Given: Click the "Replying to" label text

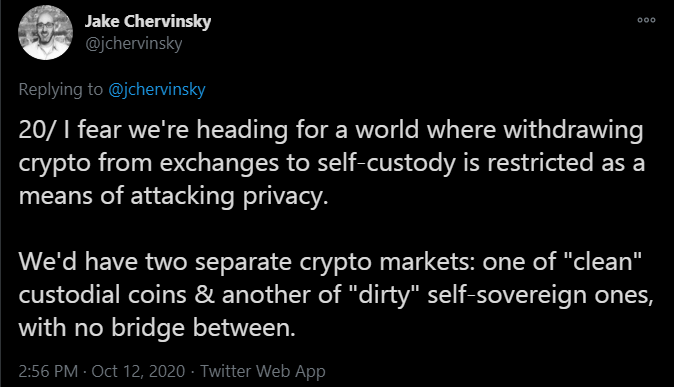Looking at the screenshot, I should [61, 89].
